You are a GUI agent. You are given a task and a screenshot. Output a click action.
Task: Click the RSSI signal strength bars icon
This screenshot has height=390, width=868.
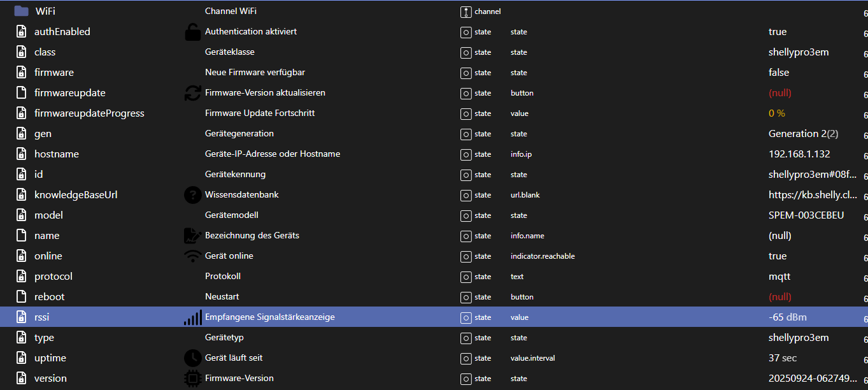pyautogui.click(x=192, y=317)
